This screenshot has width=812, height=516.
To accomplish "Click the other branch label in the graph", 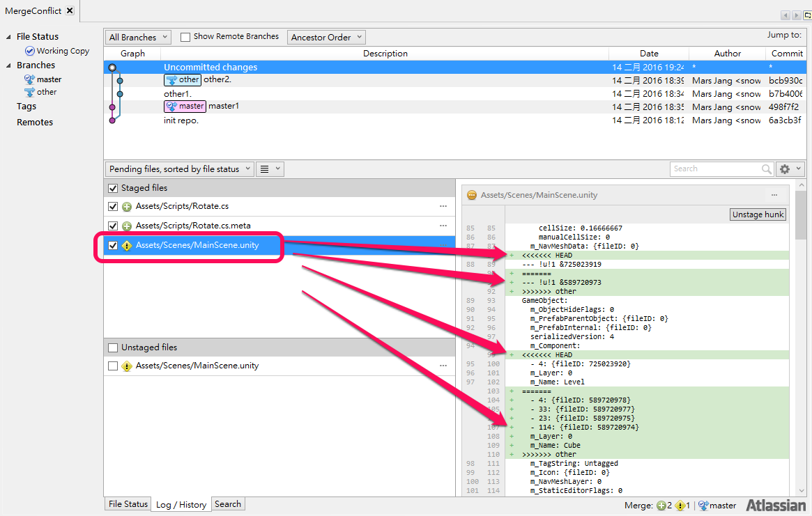I will (x=182, y=79).
